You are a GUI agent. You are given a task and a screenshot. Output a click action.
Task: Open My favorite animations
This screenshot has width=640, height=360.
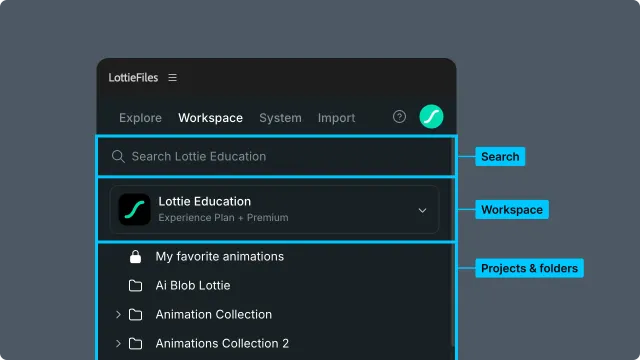tap(220, 257)
